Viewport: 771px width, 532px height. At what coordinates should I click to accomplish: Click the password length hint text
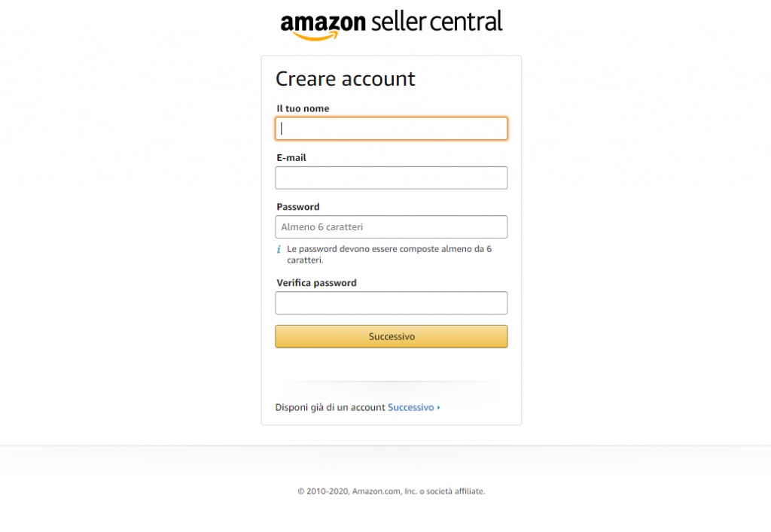389,254
